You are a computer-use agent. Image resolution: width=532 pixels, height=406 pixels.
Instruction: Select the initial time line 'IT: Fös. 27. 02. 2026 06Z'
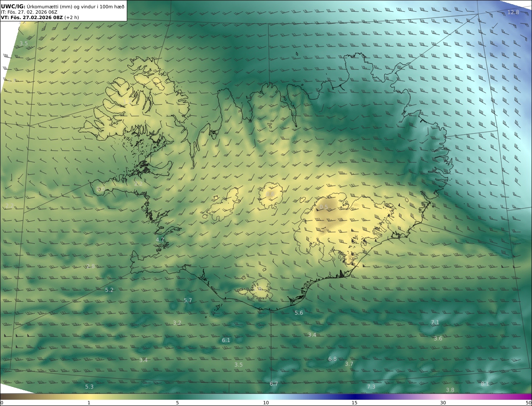click(x=29, y=12)
